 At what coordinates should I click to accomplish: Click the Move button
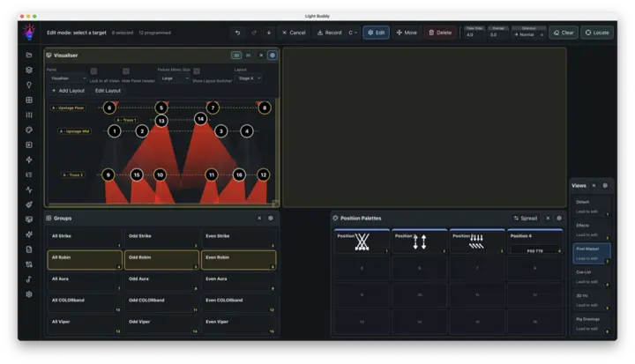tap(407, 33)
